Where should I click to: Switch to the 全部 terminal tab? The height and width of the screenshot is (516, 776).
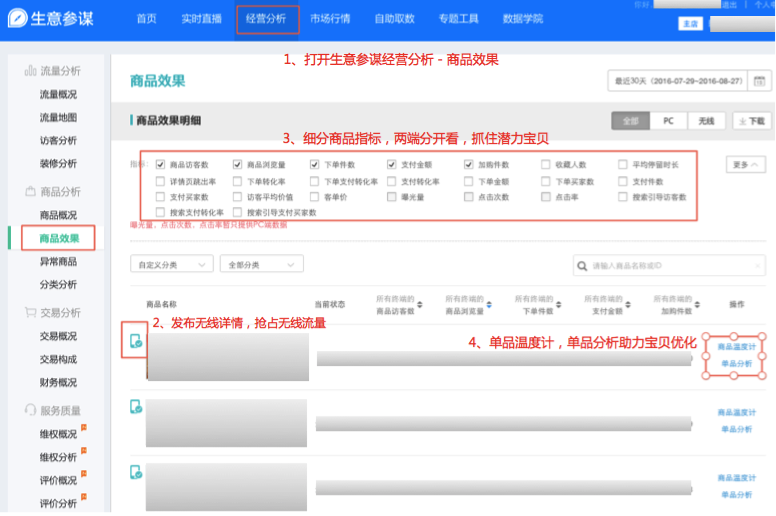coord(630,121)
